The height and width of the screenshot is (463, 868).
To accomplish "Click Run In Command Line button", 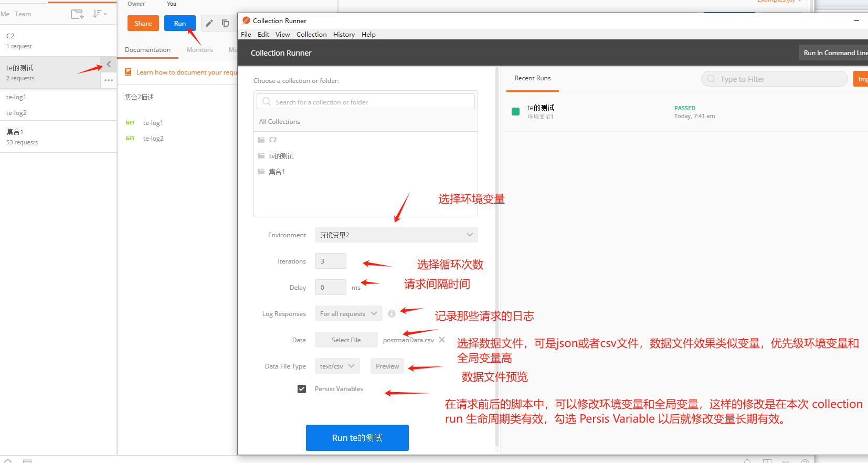I will (834, 52).
